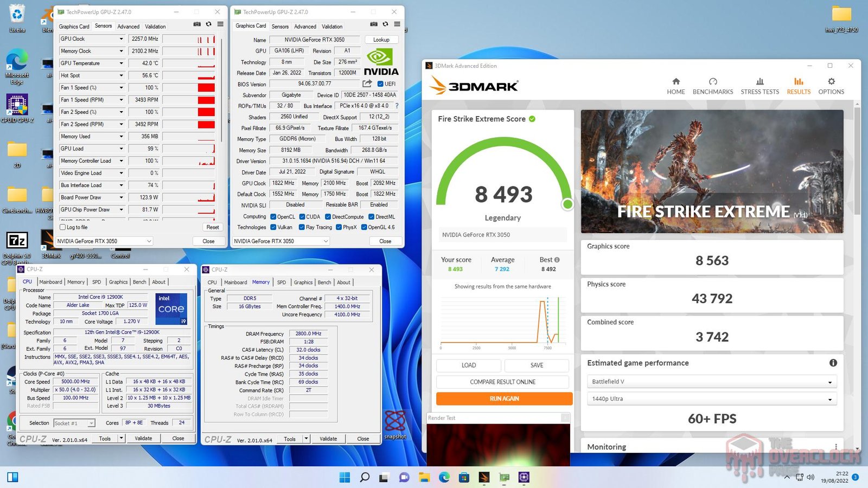
Task: Toggle the Ray Tracing checkbox
Action: pyautogui.click(x=302, y=227)
